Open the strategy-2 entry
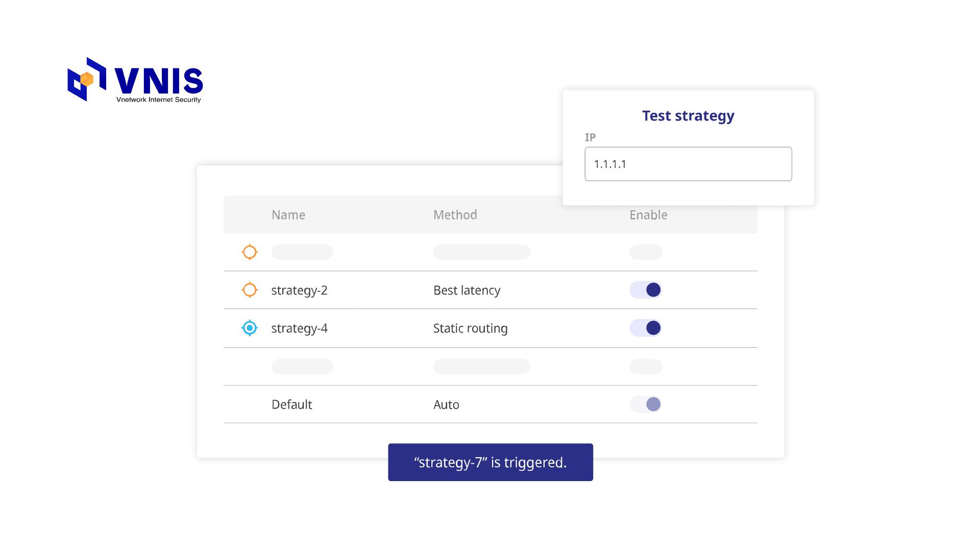The image size is (980, 551). [299, 290]
